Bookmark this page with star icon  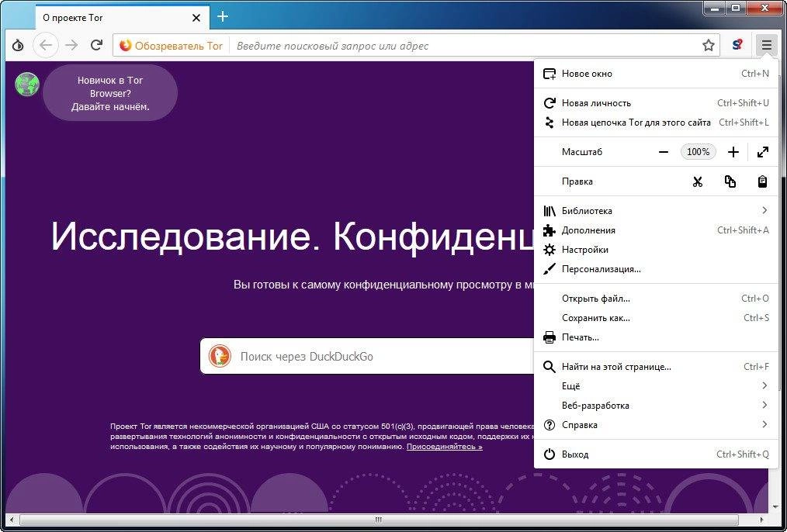(708, 46)
